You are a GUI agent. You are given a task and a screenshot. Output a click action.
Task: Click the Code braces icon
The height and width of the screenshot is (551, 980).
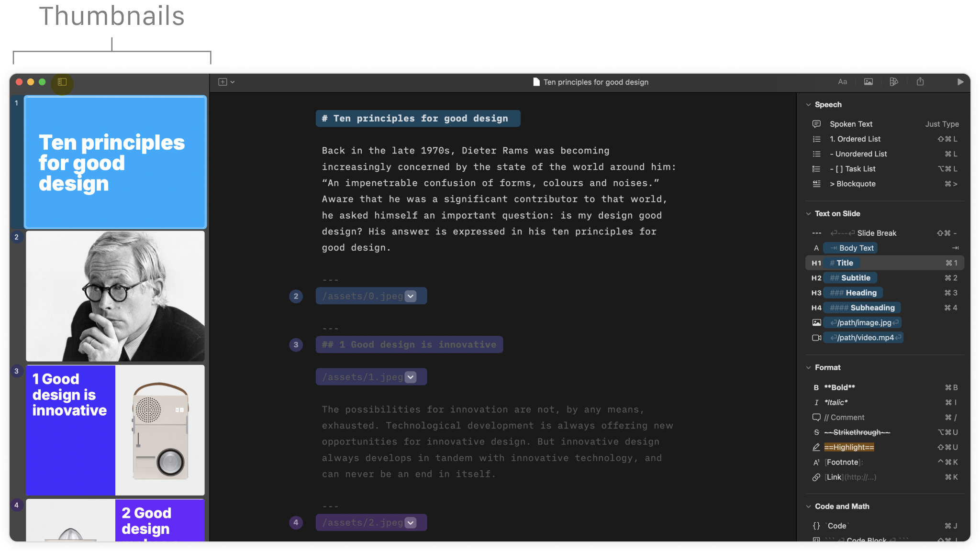pos(816,526)
